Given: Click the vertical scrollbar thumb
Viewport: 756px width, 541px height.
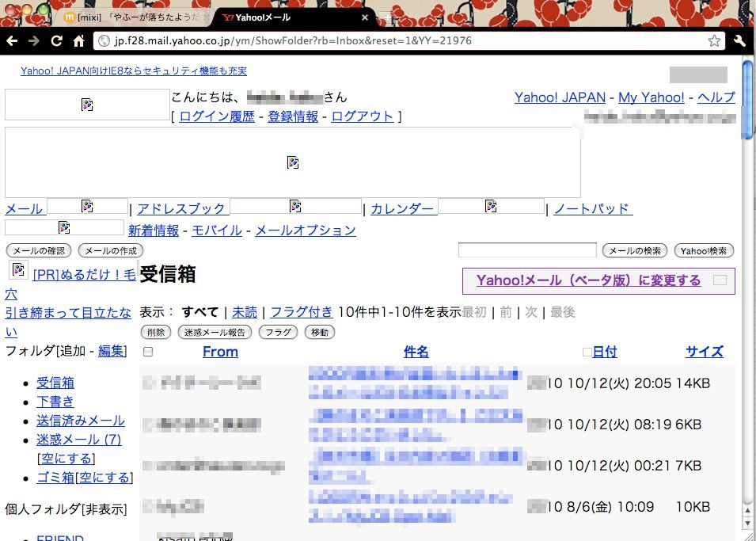Looking at the screenshot, I should [747, 100].
